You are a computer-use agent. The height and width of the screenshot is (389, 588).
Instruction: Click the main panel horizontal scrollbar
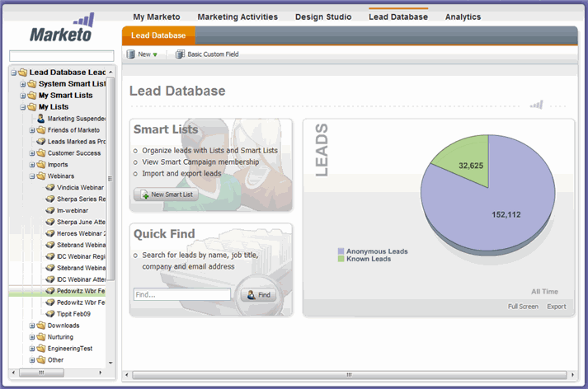(349, 375)
